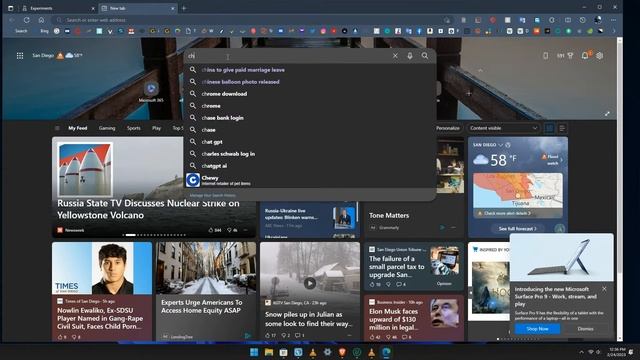Show hidden system tray icons chevron
Viewport: 640px width, 360px height.
click(581, 352)
